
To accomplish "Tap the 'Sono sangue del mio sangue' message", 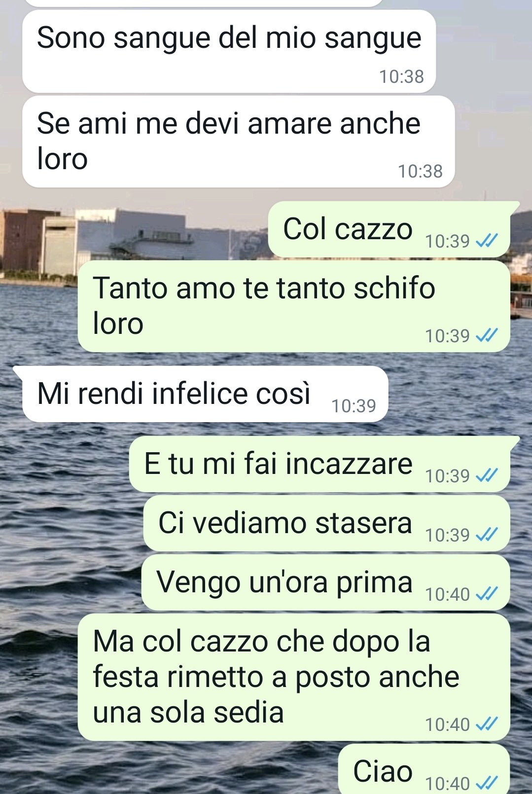I will coord(229,51).
